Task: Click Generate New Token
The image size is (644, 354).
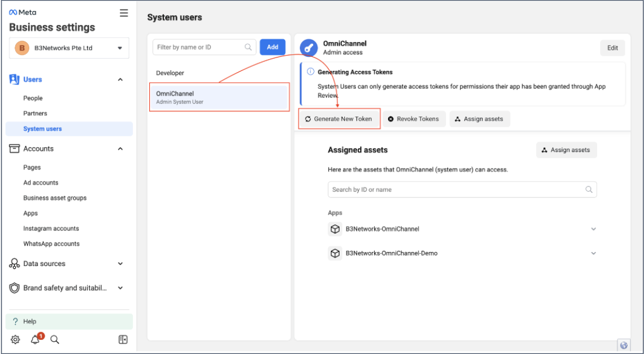Action: [x=339, y=119]
